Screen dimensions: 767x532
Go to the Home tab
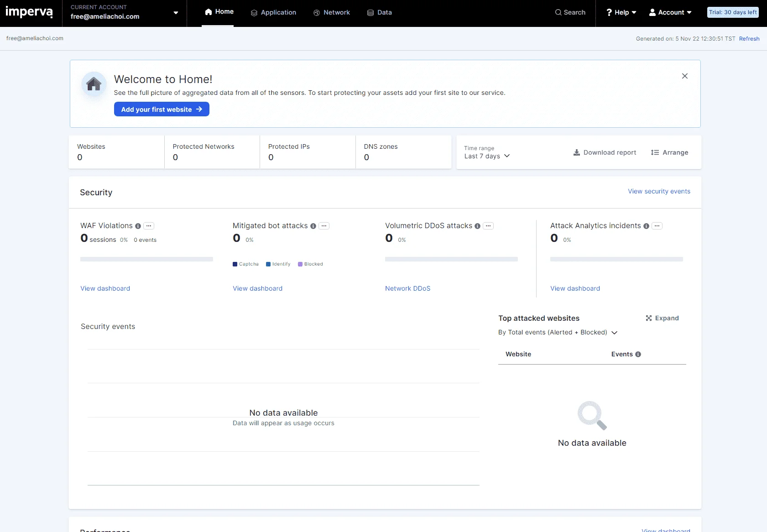tap(219, 12)
